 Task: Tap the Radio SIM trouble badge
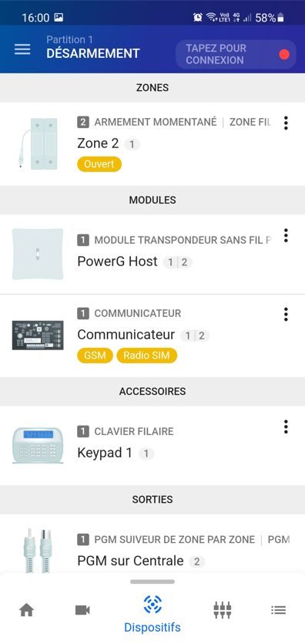point(147,356)
